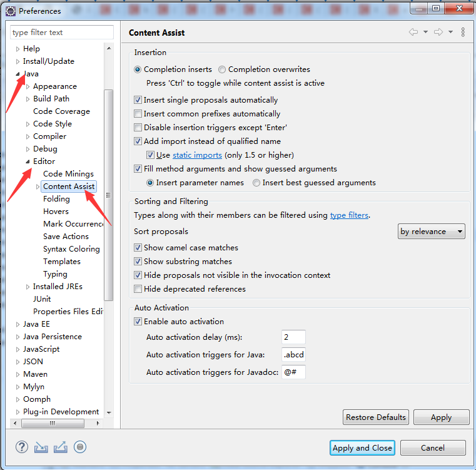
Task: Collapse the Editor tree node
Action: 28,161
